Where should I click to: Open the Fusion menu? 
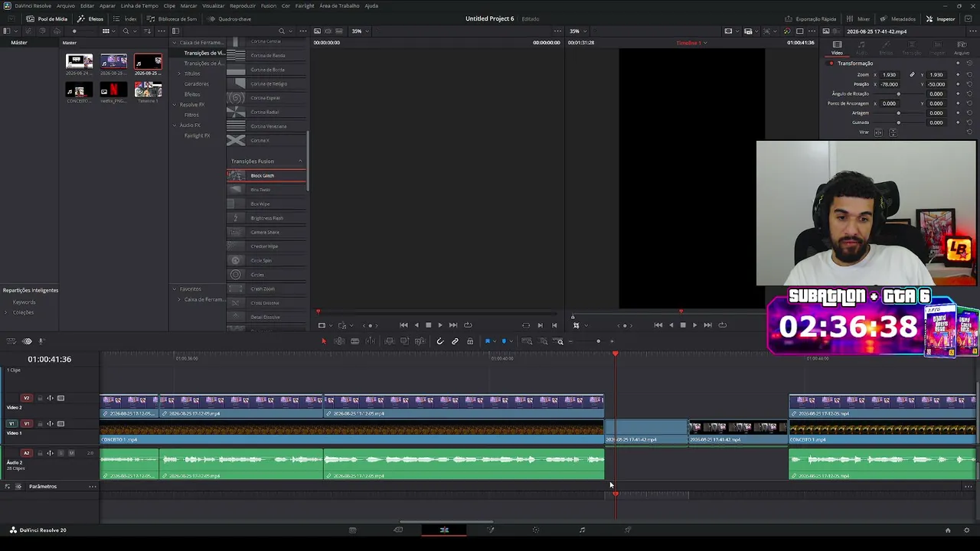[x=268, y=5]
